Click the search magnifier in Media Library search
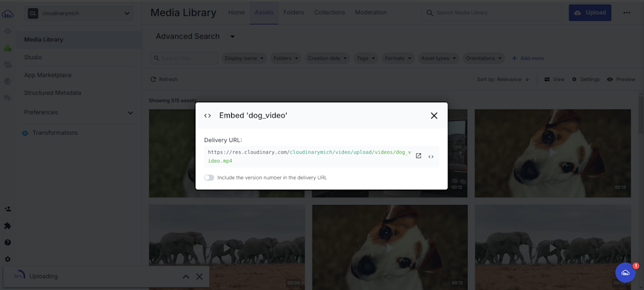Viewport: 644px width, 290px height. (x=430, y=13)
